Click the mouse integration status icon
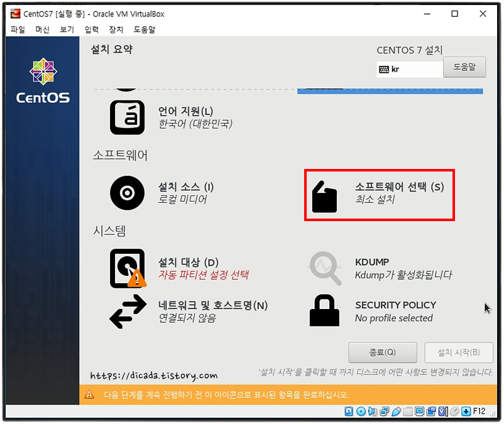The width and height of the screenshot is (504, 424). 454,411
